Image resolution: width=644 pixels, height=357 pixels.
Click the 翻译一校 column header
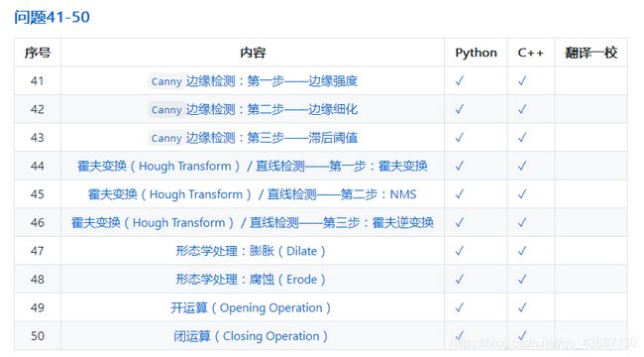[591, 53]
